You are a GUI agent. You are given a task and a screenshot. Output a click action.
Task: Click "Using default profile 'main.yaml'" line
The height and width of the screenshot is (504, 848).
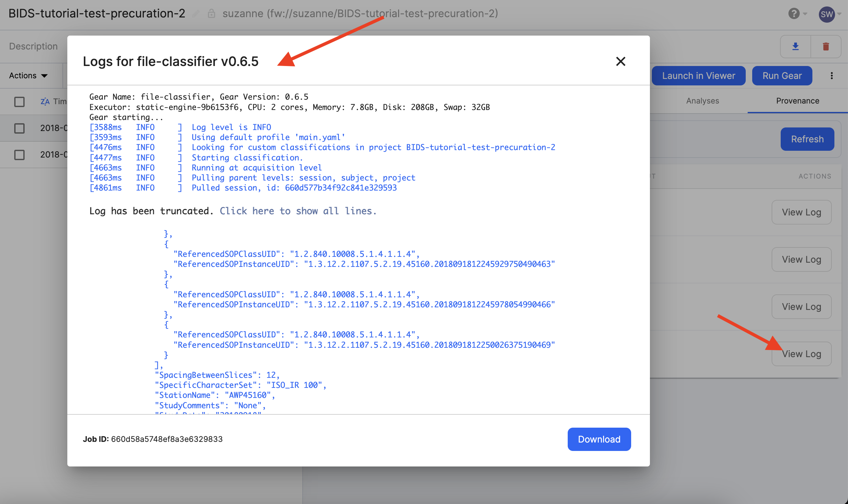pyautogui.click(x=217, y=137)
